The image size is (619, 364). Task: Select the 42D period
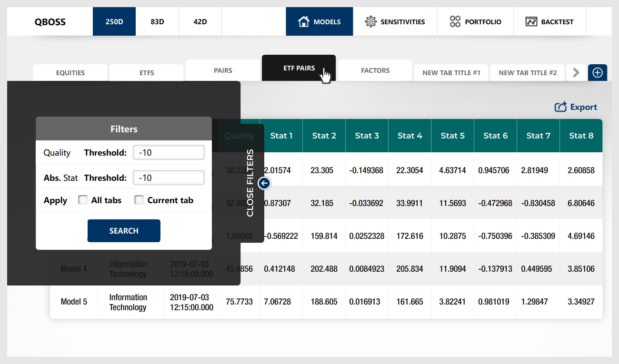click(x=200, y=21)
